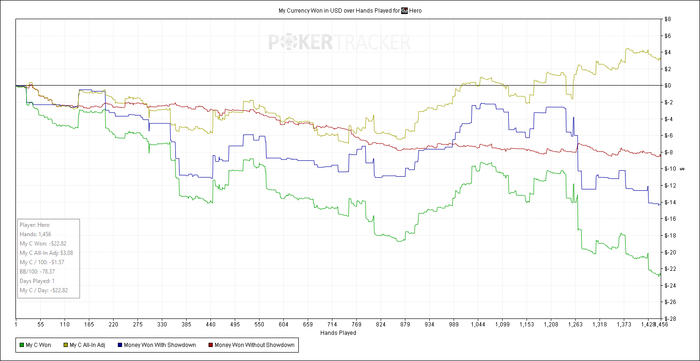Click 'Days Played: 1' stats line
Image resolution: width=700 pixels, height=361 pixels.
[37, 281]
